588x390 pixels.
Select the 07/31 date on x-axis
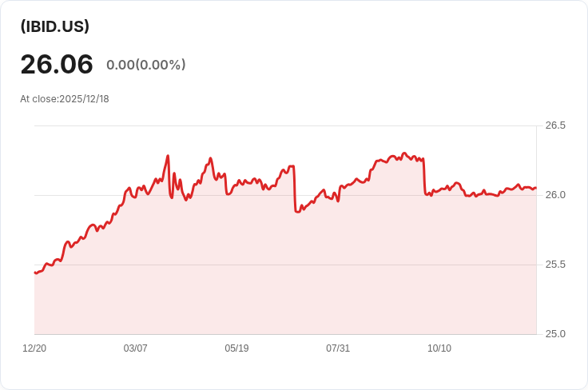338,348
